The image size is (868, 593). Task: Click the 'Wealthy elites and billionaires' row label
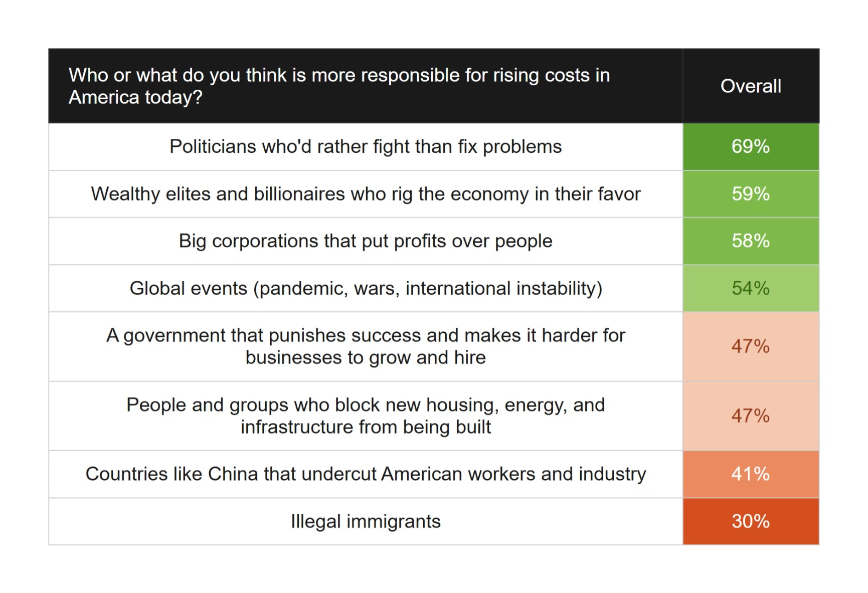tap(366, 194)
